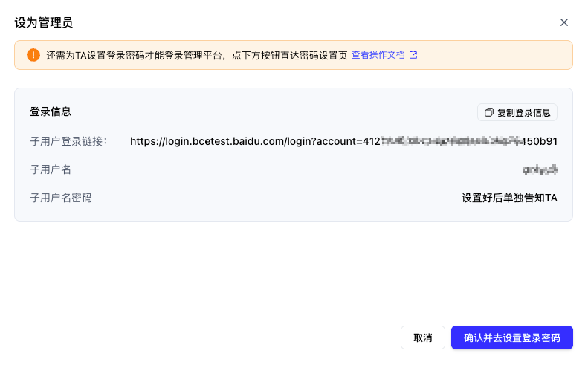Click the 子用户名密码 label

click(61, 198)
